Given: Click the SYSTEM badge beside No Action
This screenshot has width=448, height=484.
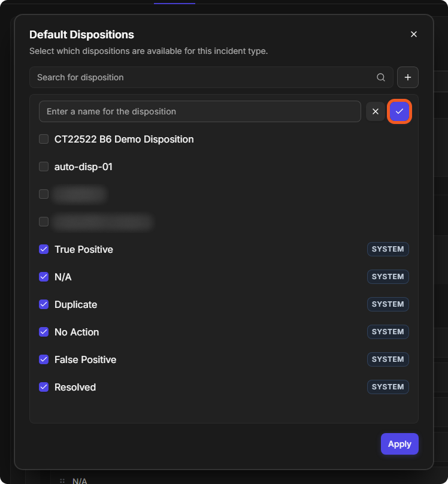Looking at the screenshot, I should coord(388,332).
